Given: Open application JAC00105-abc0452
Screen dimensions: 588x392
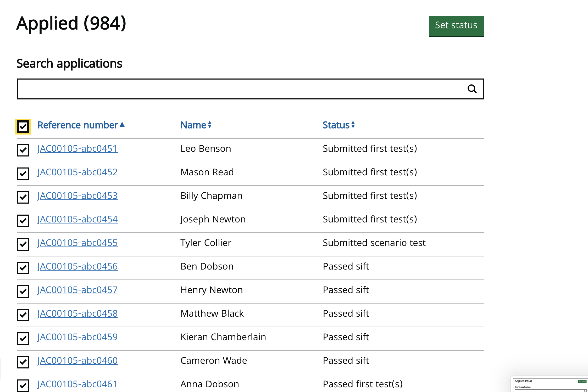Looking at the screenshot, I should 77,172.
